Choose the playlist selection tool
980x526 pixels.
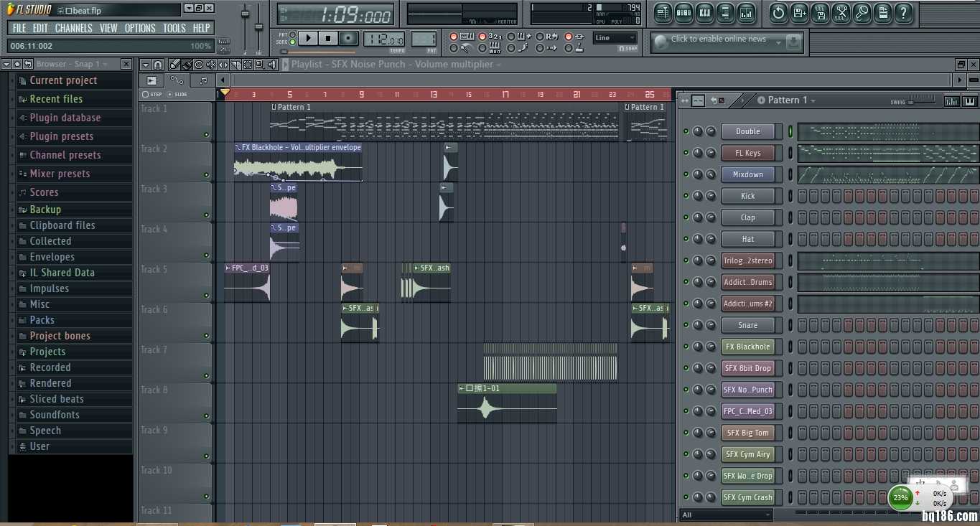[x=248, y=65]
